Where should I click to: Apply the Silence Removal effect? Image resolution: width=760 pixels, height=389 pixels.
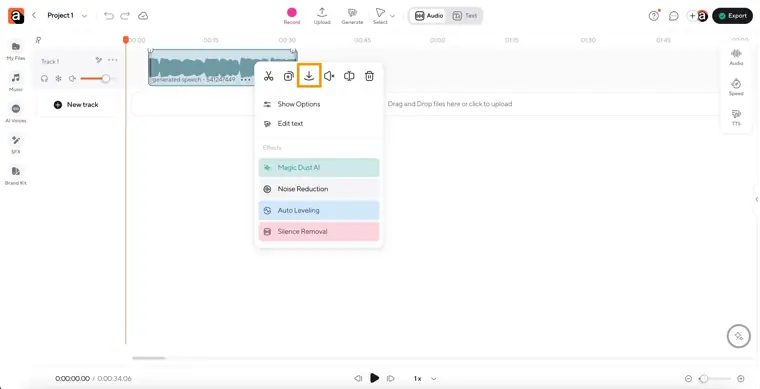(x=319, y=232)
